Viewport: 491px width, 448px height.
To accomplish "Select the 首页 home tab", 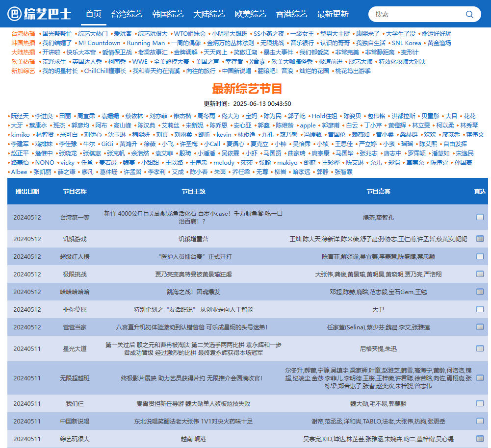I will click(93, 14).
